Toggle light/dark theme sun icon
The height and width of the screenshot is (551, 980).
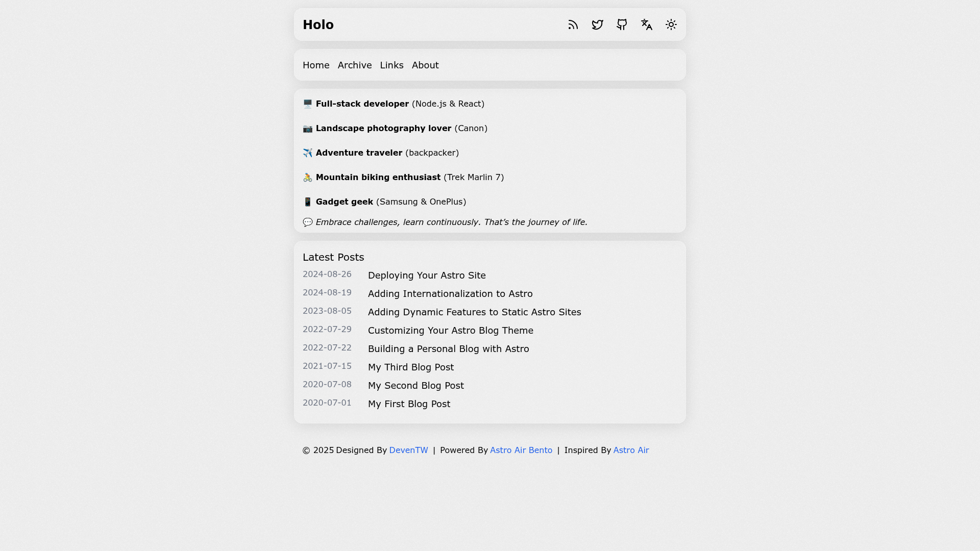pos(671,24)
